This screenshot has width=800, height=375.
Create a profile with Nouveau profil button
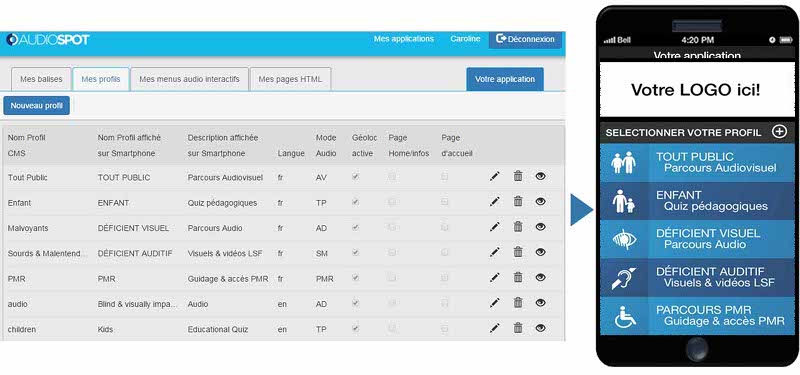click(x=37, y=106)
